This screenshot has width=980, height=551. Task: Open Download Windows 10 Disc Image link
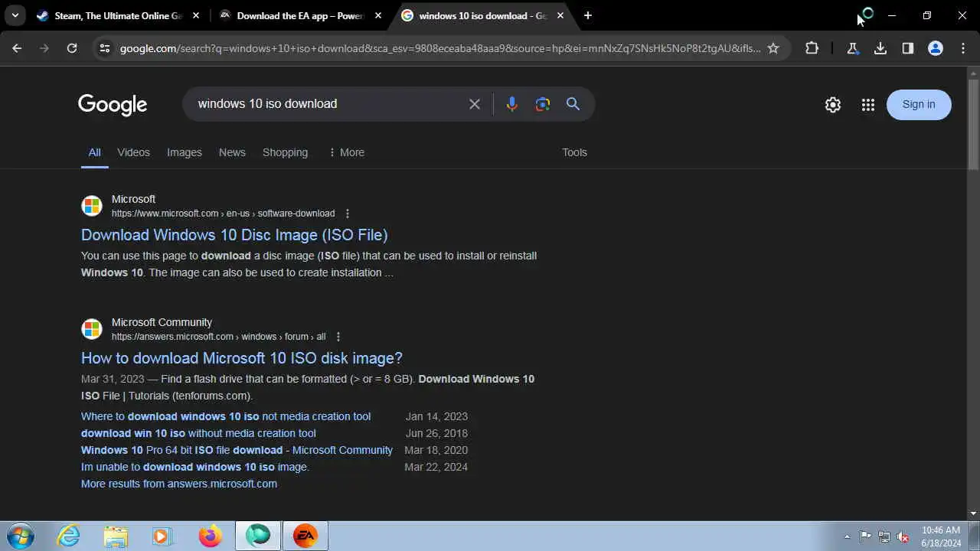click(x=234, y=235)
